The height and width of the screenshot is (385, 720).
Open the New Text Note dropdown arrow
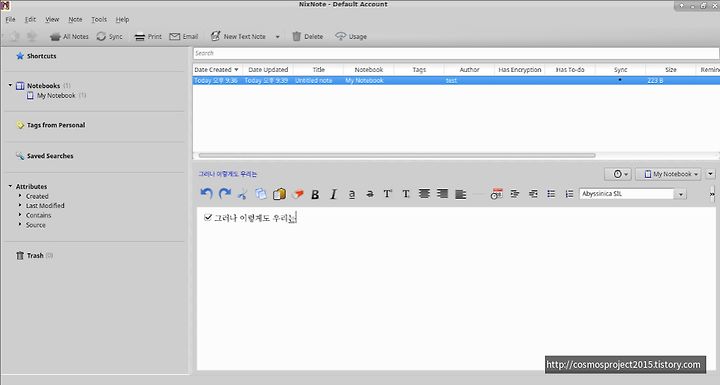277,37
